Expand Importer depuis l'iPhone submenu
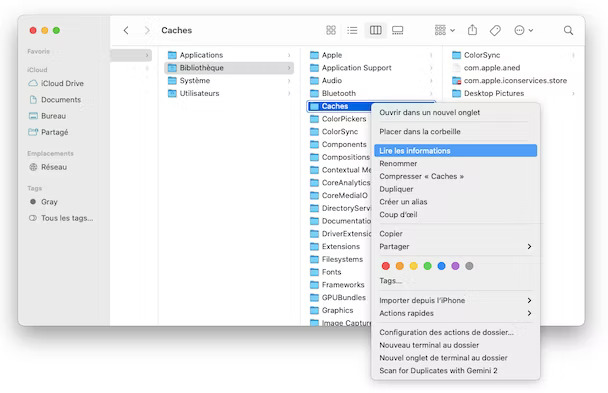The width and height of the screenshot is (608, 393). [x=529, y=300]
